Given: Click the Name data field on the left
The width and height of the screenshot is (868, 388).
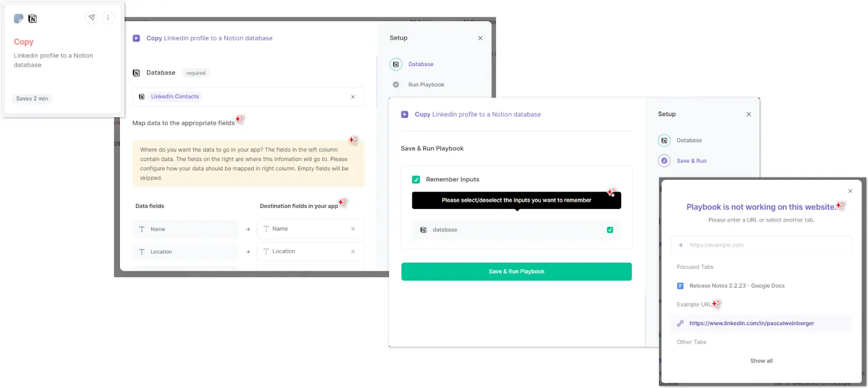Looking at the screenshot, I should pyautogui.click(x=185, y=229).
